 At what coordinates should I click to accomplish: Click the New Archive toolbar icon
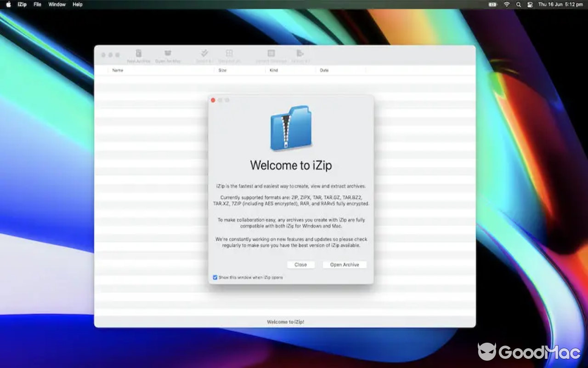point(139,54)
